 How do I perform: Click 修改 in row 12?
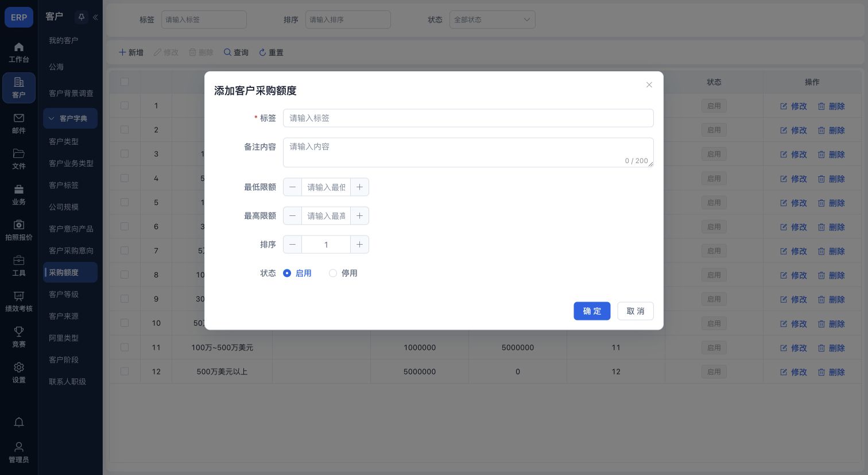click(x=793, y=372)
